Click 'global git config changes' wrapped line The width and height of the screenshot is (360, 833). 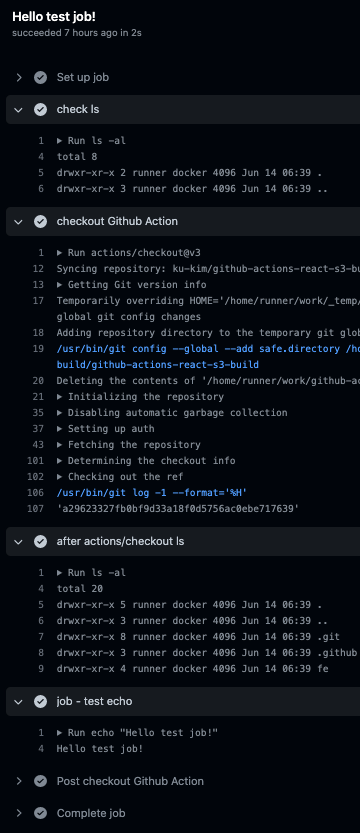(x=128, y=317)
